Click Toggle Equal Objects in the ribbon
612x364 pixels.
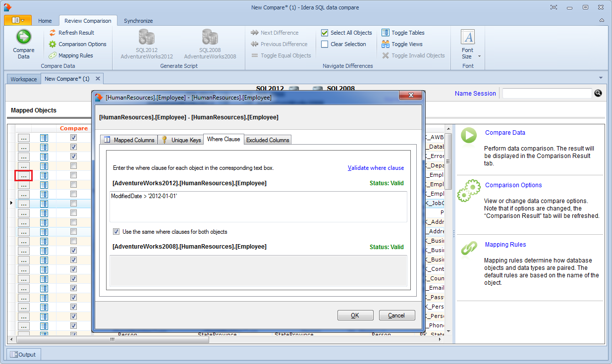pos(281,55)
